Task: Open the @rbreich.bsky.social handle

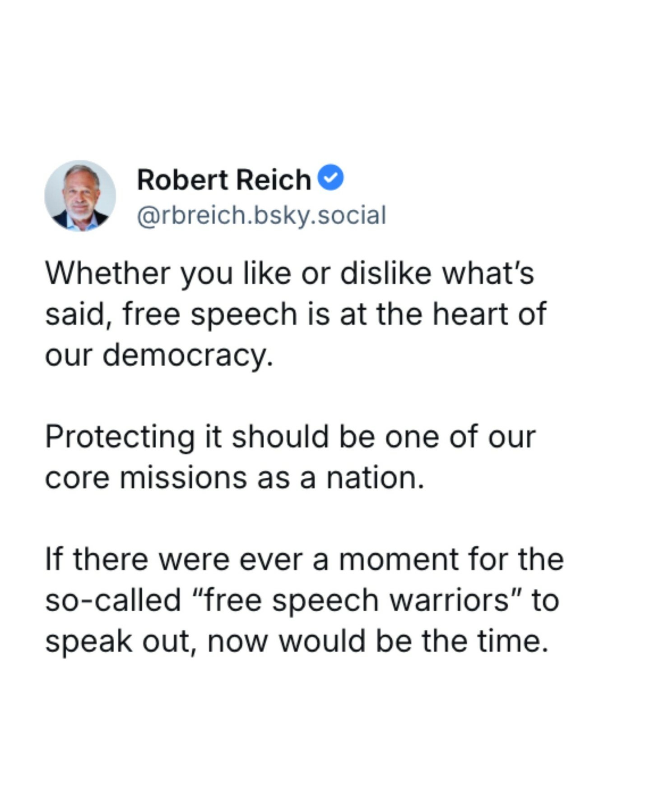Action: pos(261,215)
